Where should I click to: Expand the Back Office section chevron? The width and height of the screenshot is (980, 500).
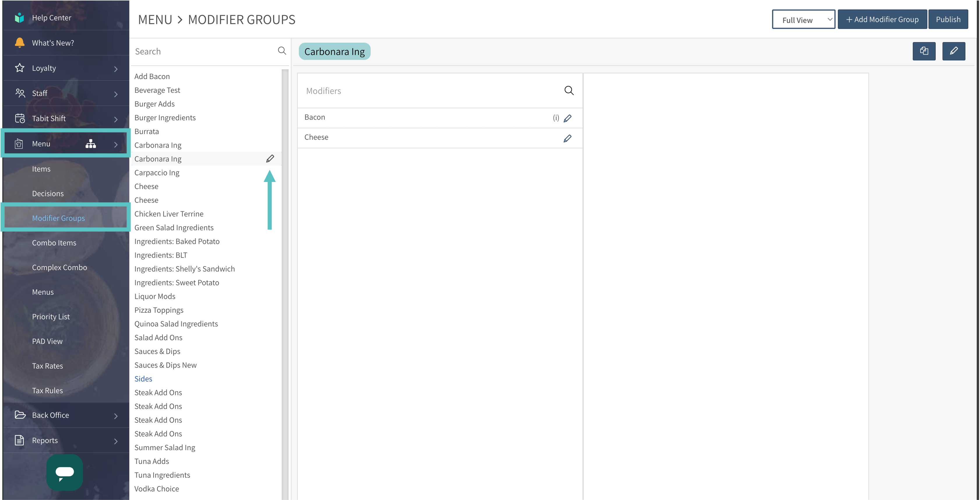click(x=116, y=416)
